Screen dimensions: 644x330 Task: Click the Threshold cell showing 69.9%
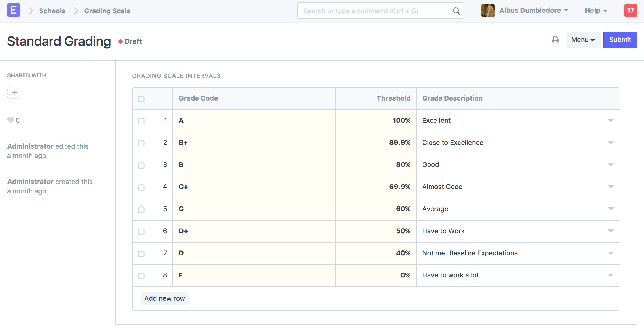pyautogui.click(x=376, y=187)
